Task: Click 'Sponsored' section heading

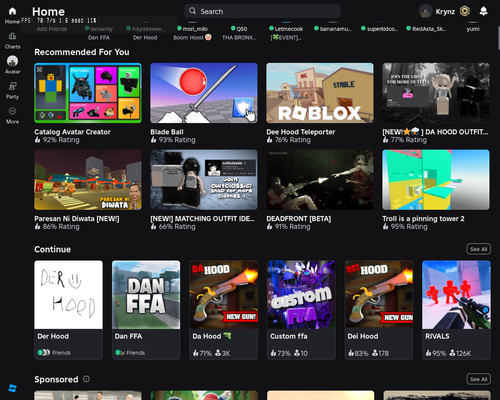Action: pyautogui.click(x=56, y=379)
